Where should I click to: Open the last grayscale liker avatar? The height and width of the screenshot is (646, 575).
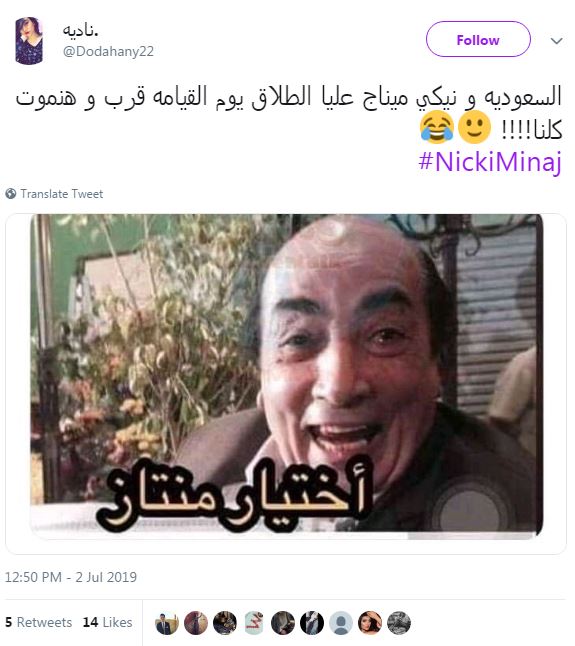click(x=399, y=623)
